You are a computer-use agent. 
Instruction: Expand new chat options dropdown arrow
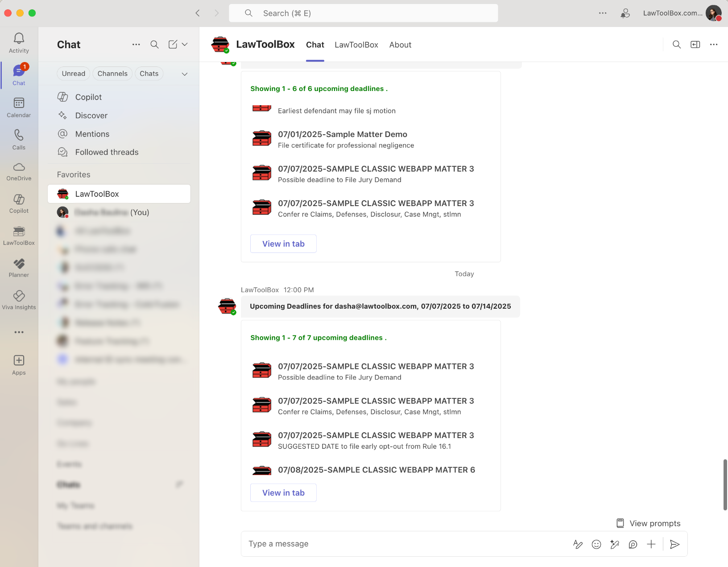pos(185,45)
